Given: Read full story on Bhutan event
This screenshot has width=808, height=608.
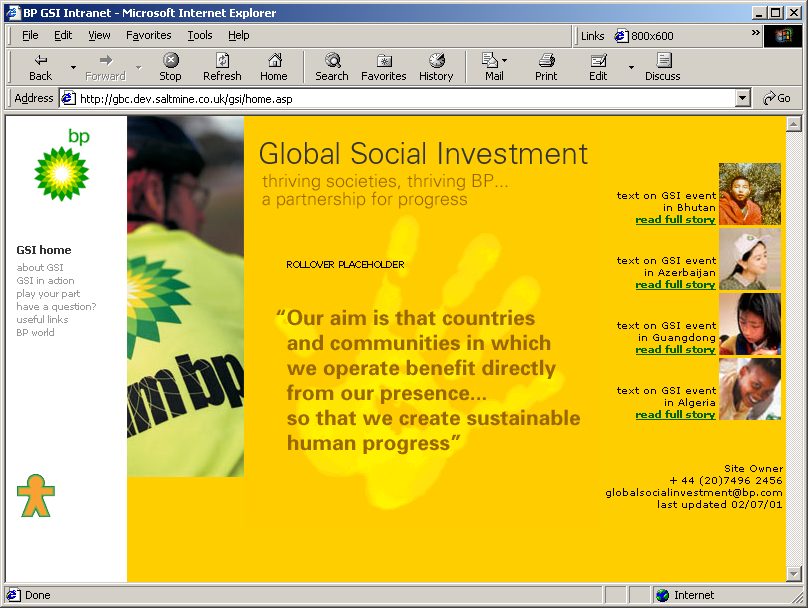Looking at the screenshot, I should pyautogui.click(x=675, y=219).
